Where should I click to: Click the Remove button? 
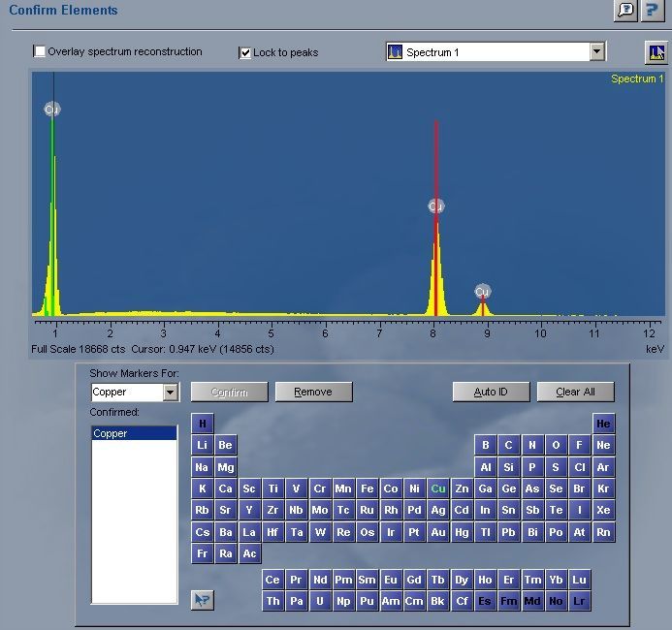pos(313,393)
